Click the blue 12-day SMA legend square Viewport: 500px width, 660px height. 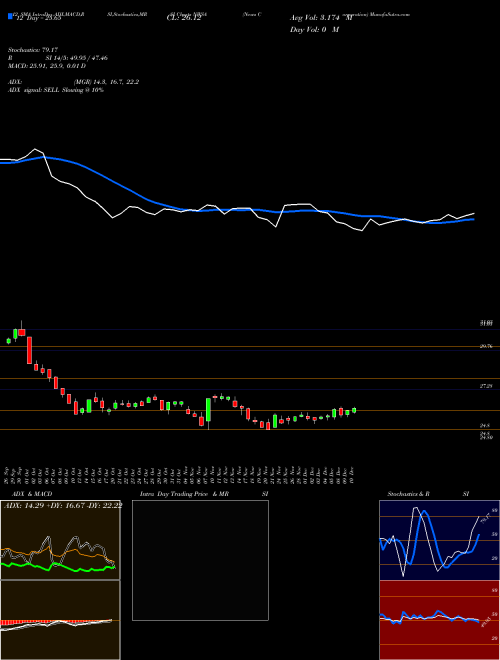11,16
